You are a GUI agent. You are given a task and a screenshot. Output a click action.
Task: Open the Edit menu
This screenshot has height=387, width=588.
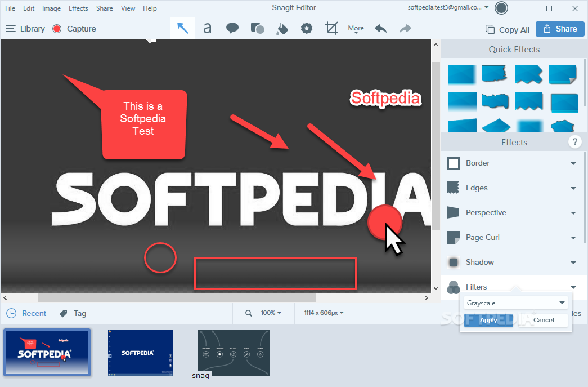29,8
